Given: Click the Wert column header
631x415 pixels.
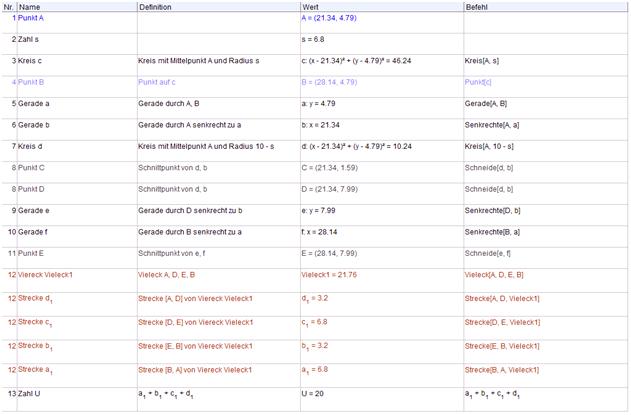Looking at the screenshot, I should tap(310, 6).
